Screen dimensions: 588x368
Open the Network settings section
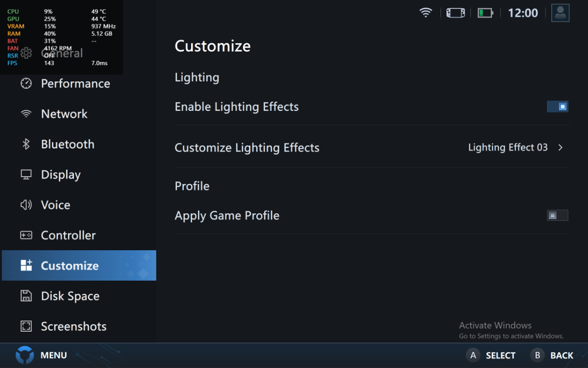coord(64,114)
